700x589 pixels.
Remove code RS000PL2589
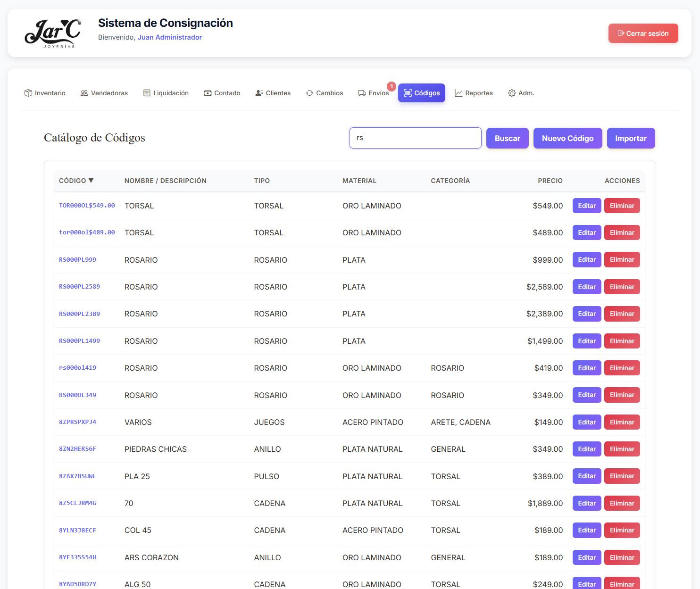(x=622, y=287)
